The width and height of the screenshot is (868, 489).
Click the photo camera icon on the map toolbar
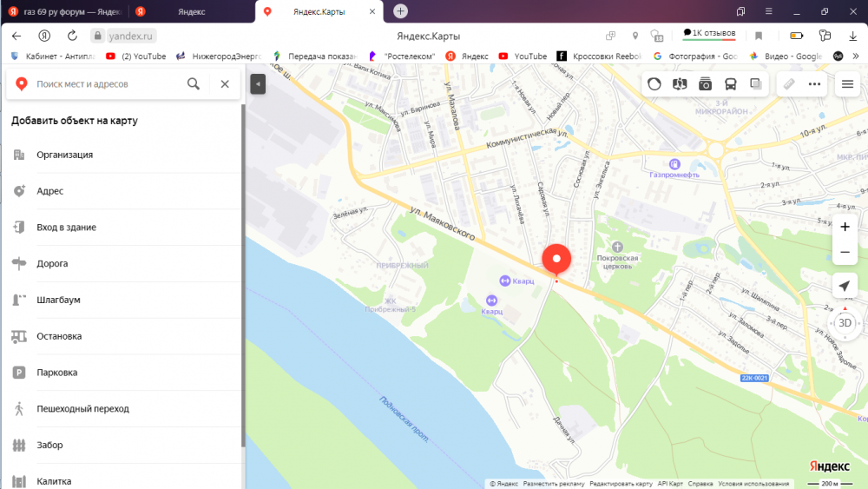tap(706, 84)
